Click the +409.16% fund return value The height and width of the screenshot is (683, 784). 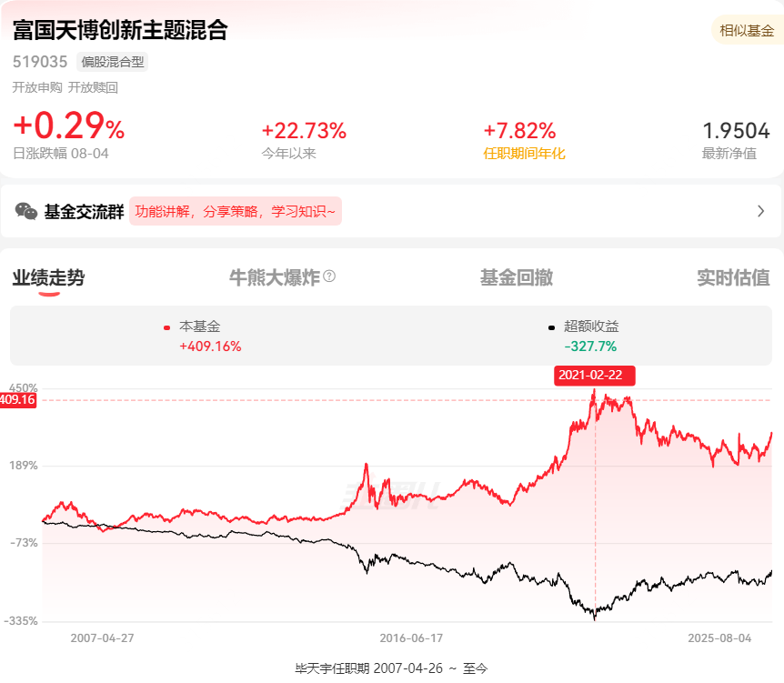[210, 347]
